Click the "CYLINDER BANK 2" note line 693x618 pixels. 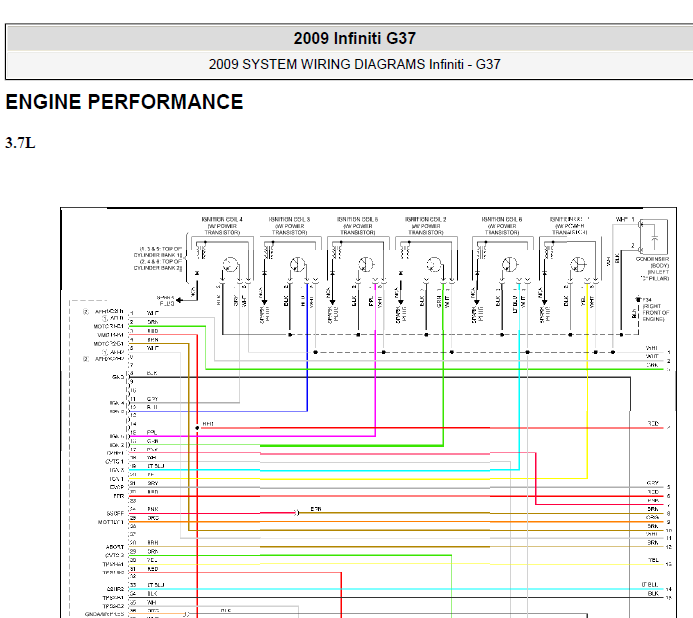[158, 268]
